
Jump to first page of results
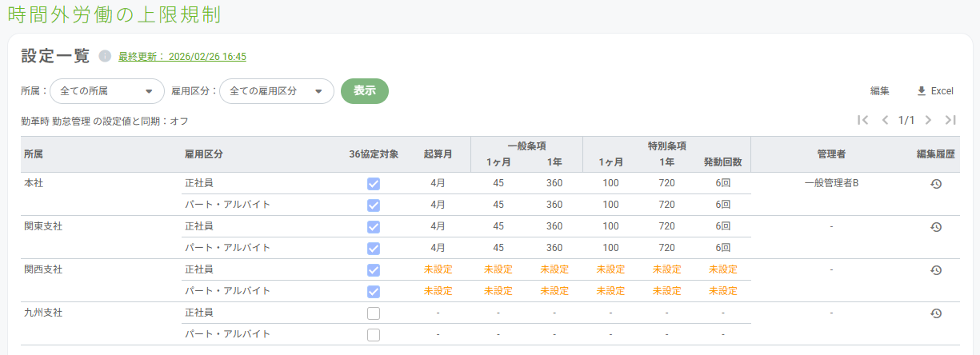click(x=862, y=120)
